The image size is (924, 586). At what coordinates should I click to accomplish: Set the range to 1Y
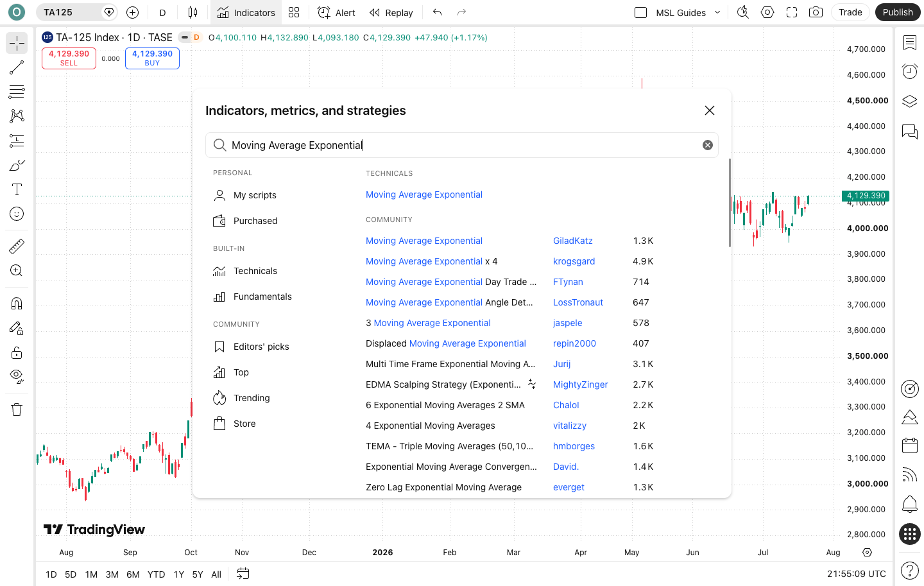coord(179,574)
